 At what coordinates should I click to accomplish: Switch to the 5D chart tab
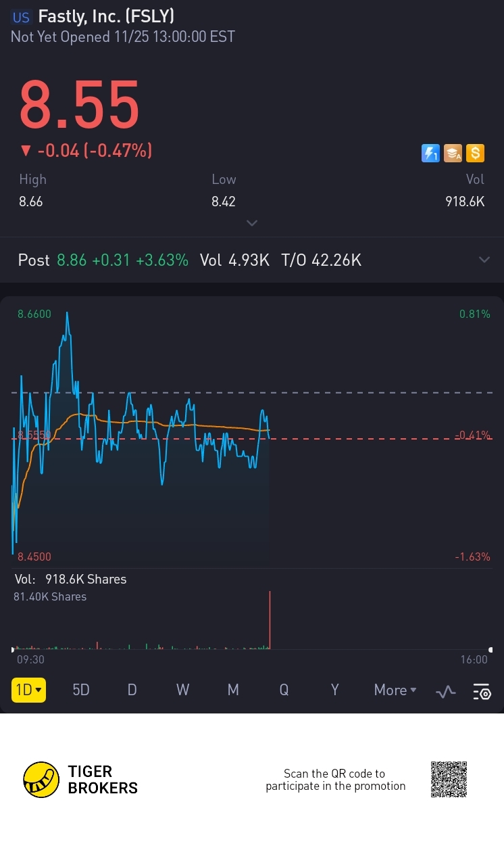(x=81, y=690)
